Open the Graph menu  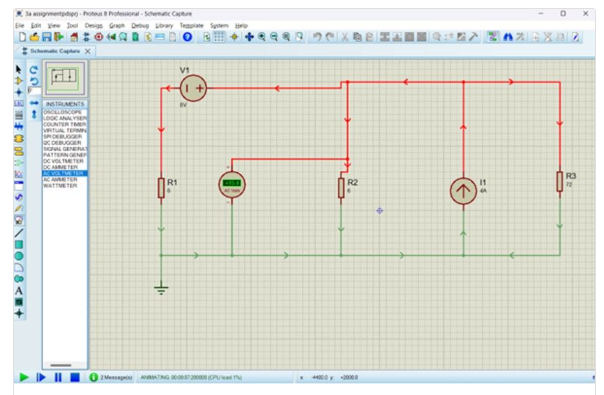[117, 25]
